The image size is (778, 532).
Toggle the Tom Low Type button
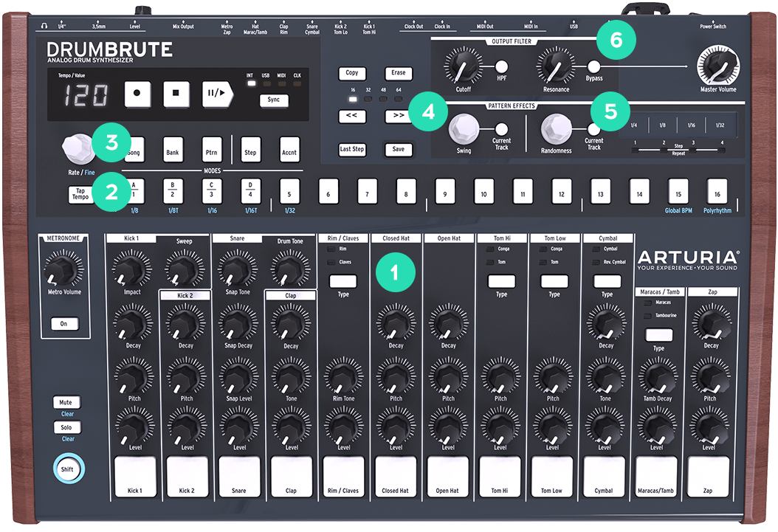coord(554,281)
